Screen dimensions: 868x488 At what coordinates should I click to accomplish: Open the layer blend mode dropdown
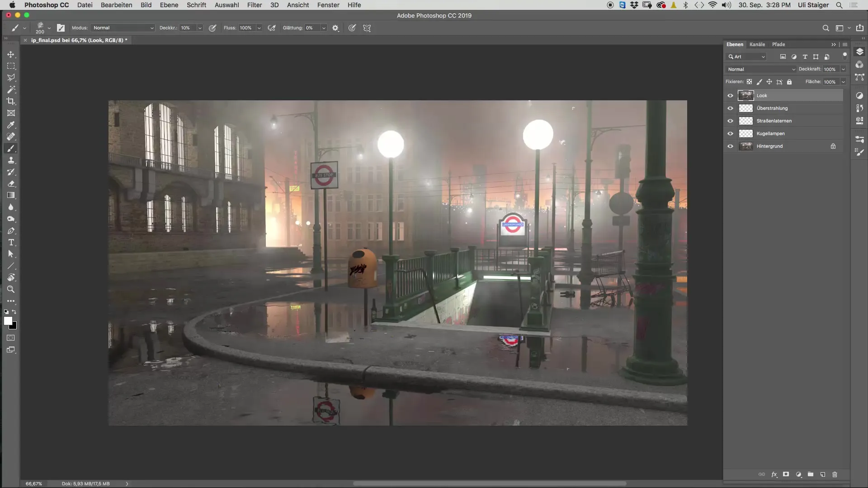pos(760,69)
